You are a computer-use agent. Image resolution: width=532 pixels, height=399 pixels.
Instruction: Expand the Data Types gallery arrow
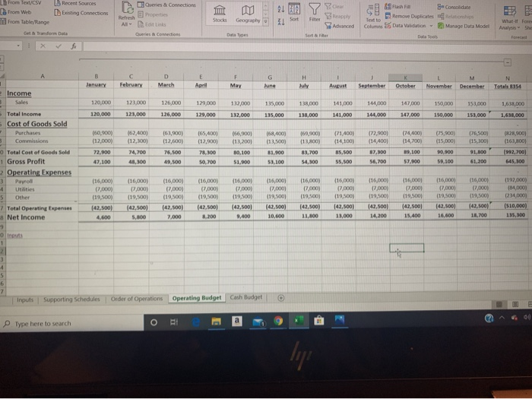[x=266, y=21]
